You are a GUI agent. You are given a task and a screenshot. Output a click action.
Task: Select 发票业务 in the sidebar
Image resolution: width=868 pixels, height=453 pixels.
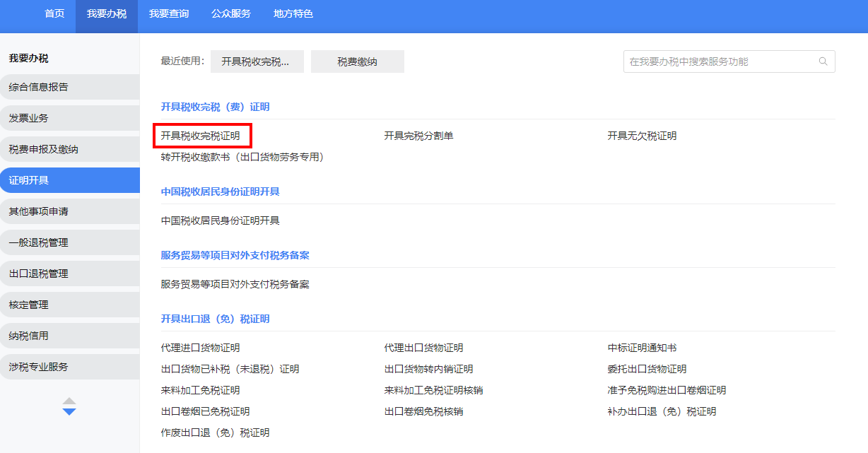(29, 118)
